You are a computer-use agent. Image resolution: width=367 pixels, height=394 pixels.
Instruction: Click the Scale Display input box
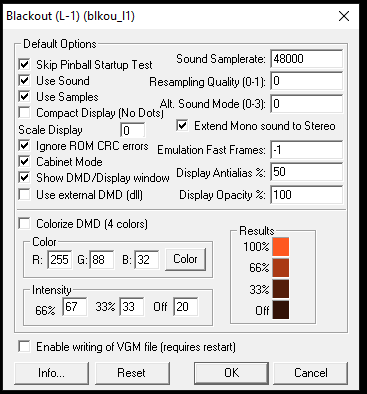(x=133, y=130)
